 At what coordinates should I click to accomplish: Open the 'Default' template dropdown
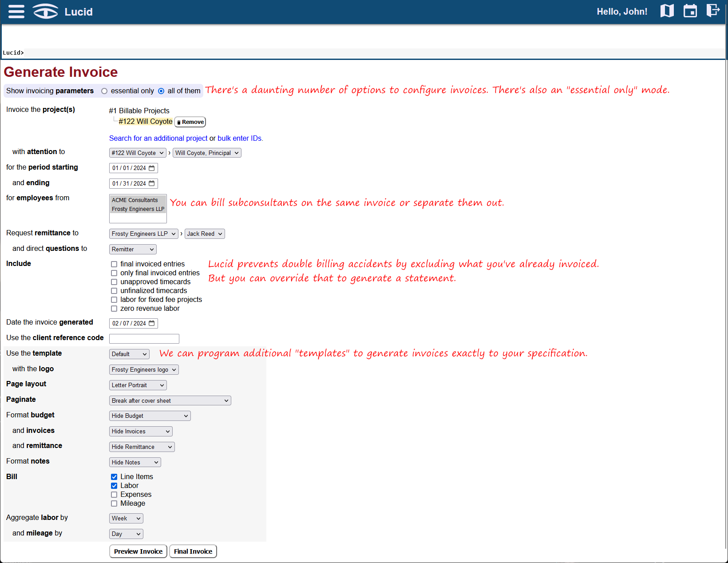tap(129, 354)
